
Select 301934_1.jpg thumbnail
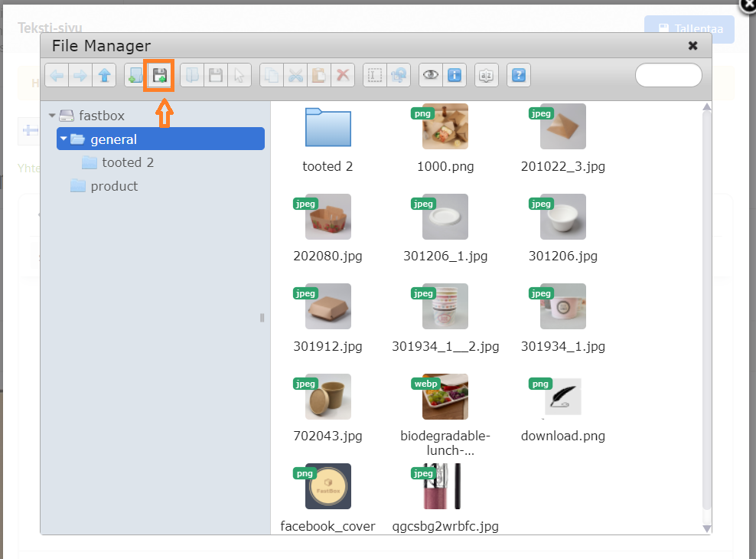pyautogui.click(x=562, y=306)
